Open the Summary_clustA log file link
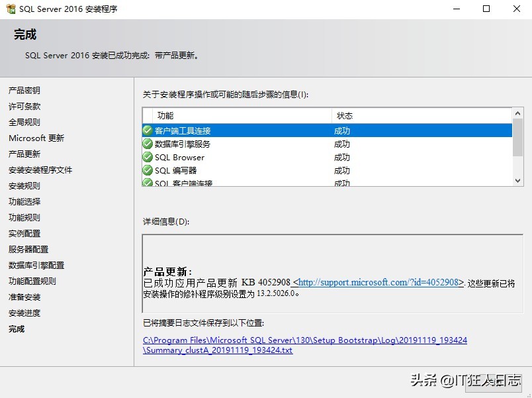532x398 pixels. tap(305, 345)
